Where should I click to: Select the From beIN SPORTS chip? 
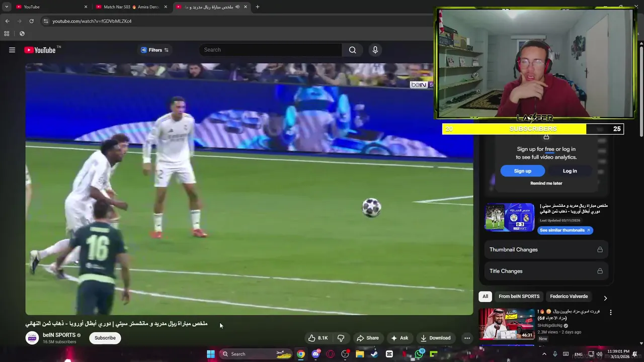[519, 297]
